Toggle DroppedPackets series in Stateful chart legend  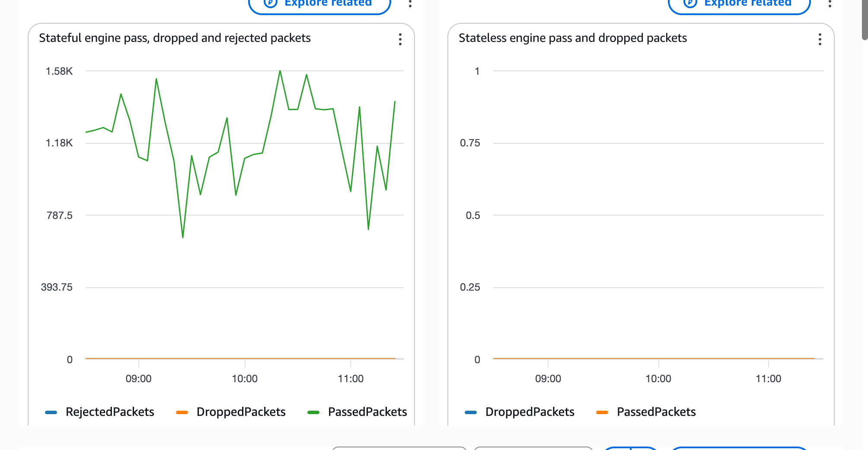[x=241, y=412]
